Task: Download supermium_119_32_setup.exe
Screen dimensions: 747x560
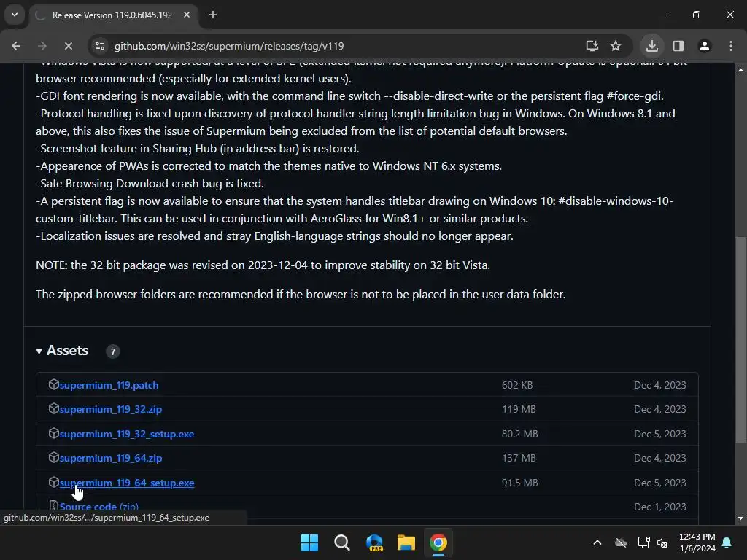Action: pyautogui.click(x=127, y=435)
